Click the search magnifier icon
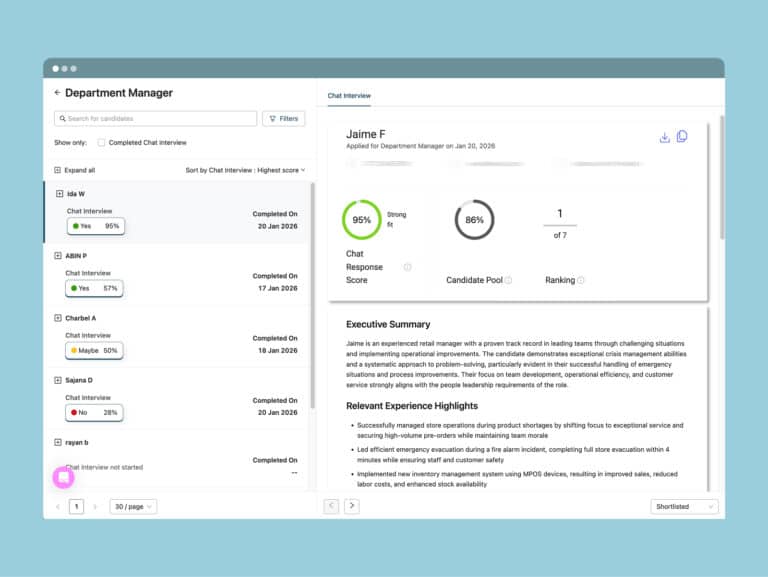The height and width of the screenshot is (577, 768). [62, 119]
